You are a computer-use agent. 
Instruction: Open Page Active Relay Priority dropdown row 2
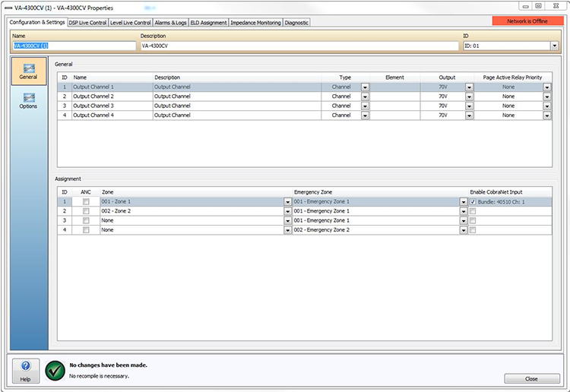point(547,96)
